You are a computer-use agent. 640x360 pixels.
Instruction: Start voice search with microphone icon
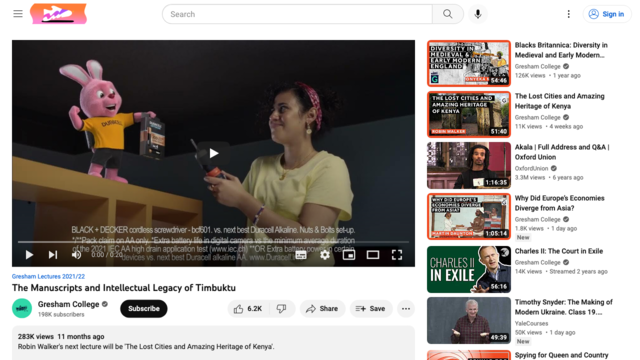pos(478,14)
